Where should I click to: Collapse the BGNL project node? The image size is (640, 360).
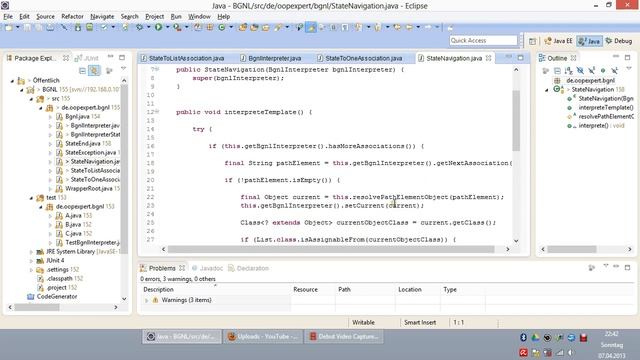(x=22, y=90)
